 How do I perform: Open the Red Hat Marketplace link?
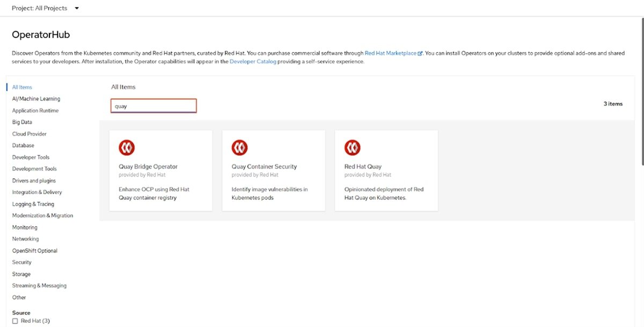390,54
